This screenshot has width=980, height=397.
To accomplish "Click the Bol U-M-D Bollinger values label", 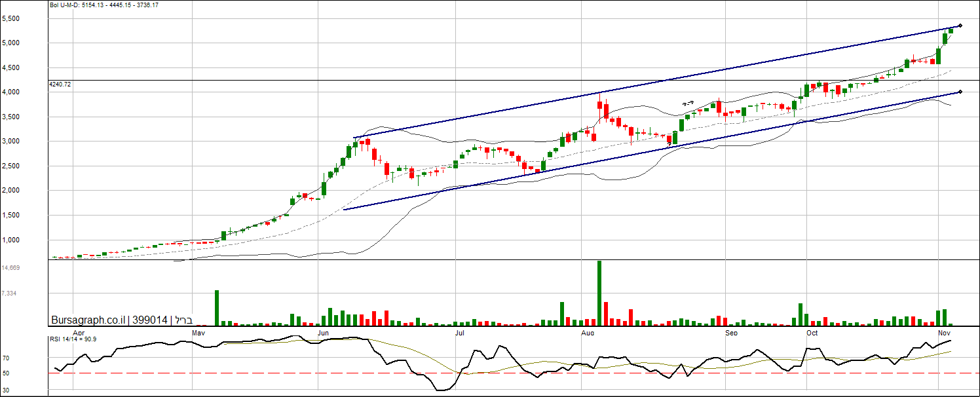I will pyautogui.click(x=104, y=5).
